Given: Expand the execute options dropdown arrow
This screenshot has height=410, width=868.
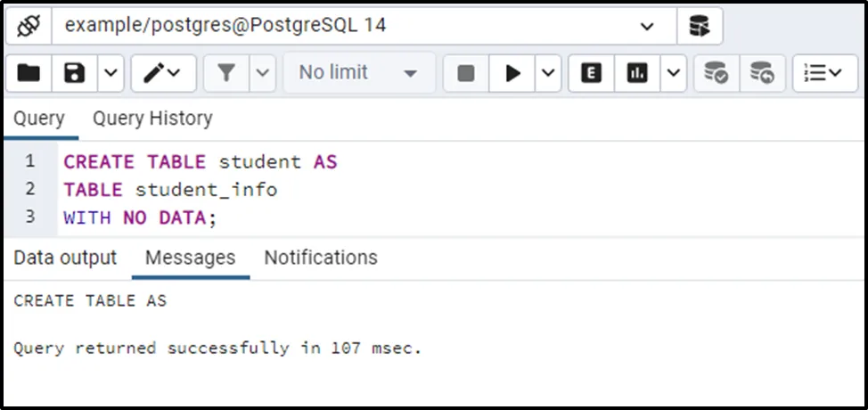Looking at the screenshot, I should pyautogui.click(x=547, y=73).
